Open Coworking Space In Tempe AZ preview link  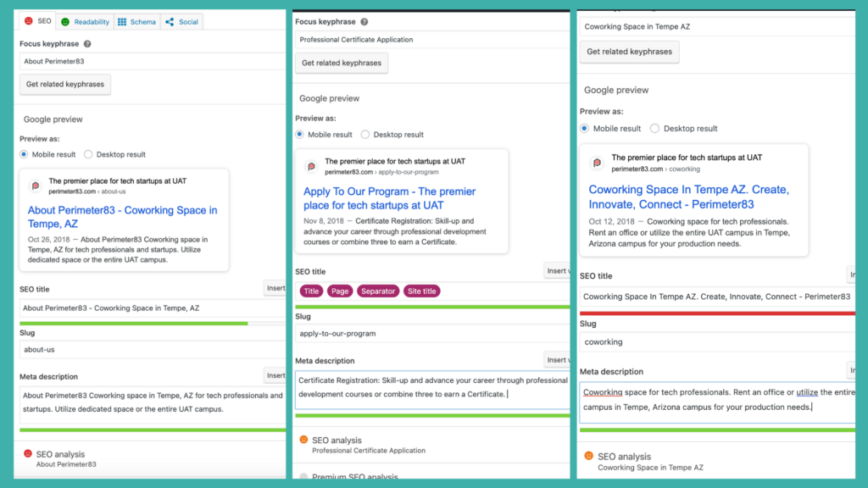[688, 197]
